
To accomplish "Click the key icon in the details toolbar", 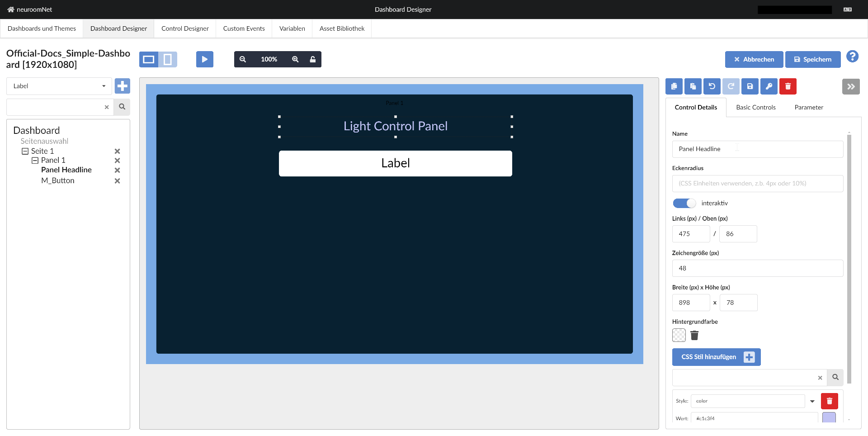I will pos(769,86).
